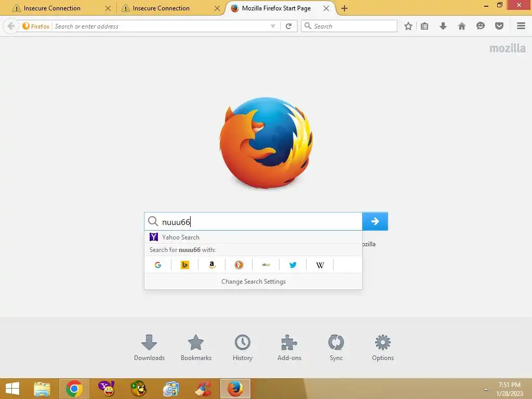Open the Firefox hamburger menu
Viewport: 532px width, 399px height.
coord(521,26)
